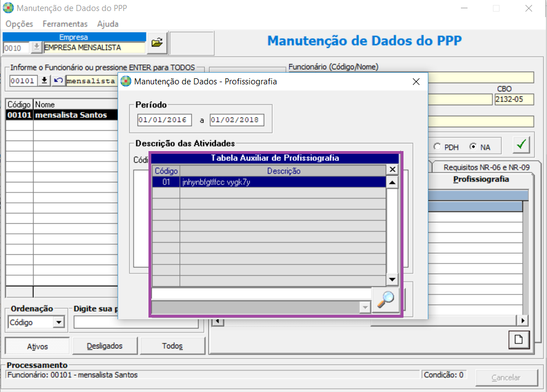Viewport: 547px width, 392px height.
Task: Click the CBO field 2132-05
Action: click(x=514, y=99)
